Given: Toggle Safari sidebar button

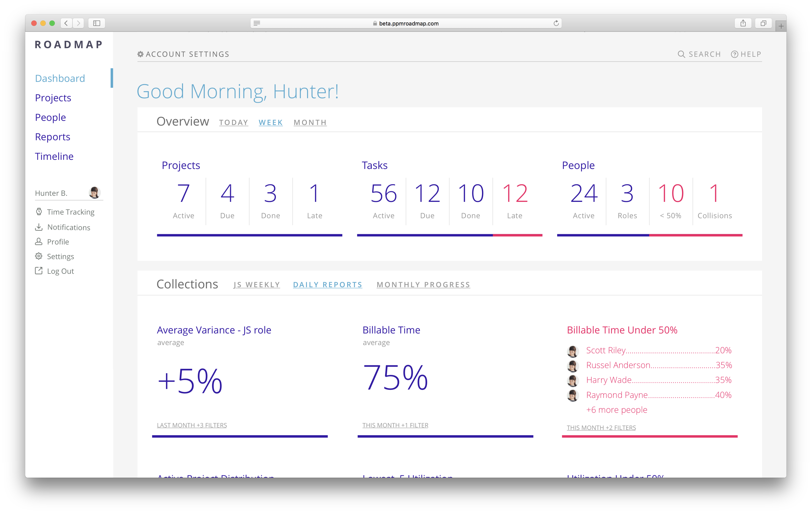Looking at the screenshot, I should tap(97, 23).
